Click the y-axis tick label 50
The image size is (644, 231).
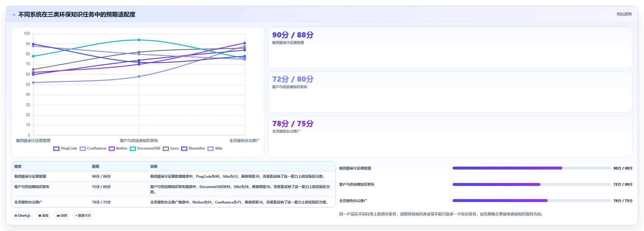point(28,84)
